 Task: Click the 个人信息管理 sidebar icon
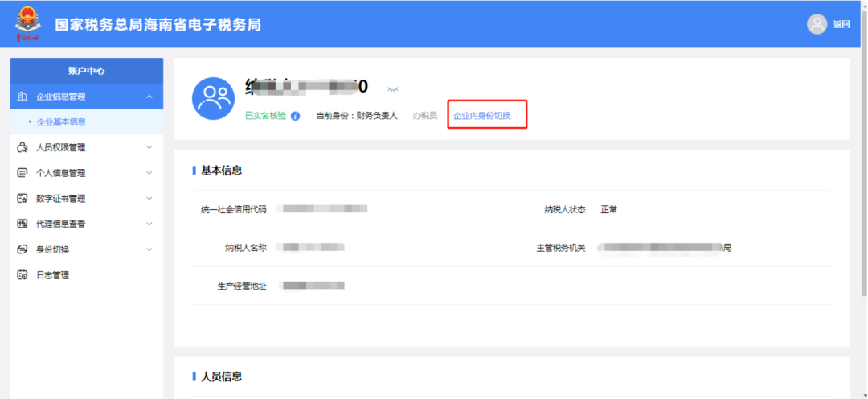point(23,173)
